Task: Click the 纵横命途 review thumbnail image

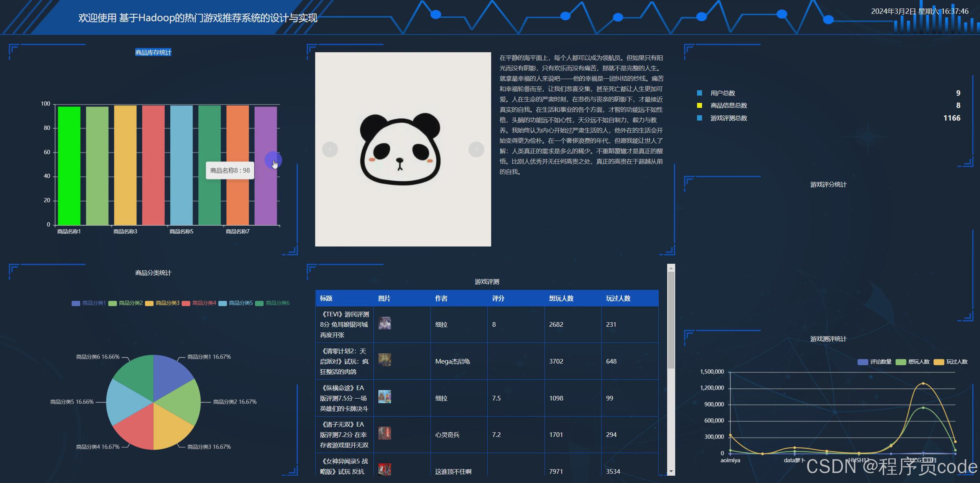Action: (x=385, y=397)
